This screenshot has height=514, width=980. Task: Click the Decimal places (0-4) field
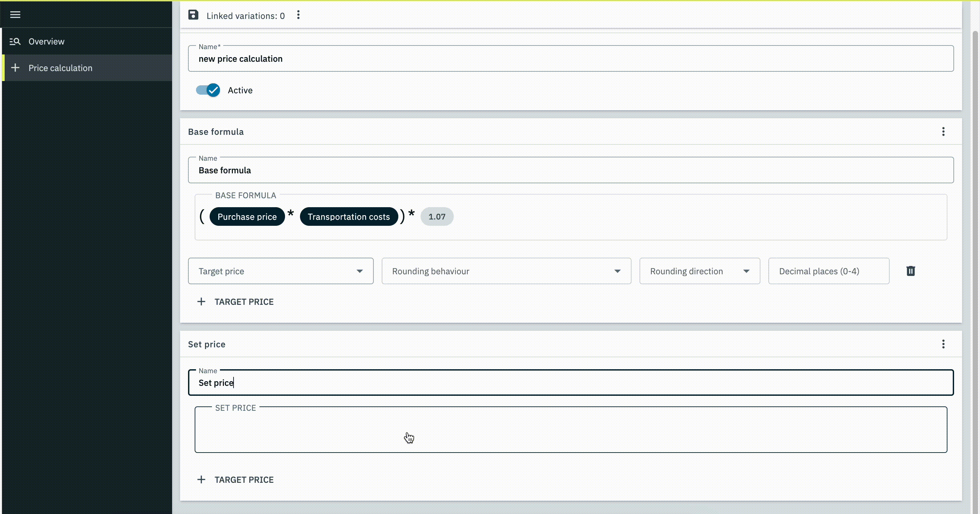click(829, 271)
